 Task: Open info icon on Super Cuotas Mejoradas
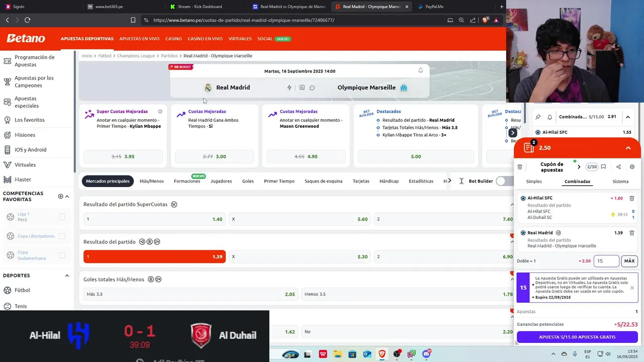tap(160, 112)
